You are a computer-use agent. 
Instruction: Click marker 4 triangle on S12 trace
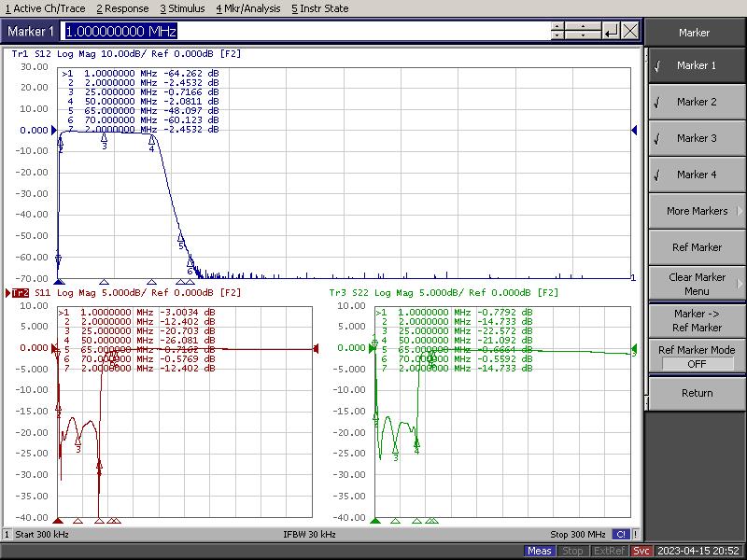[x=151, y=141]
